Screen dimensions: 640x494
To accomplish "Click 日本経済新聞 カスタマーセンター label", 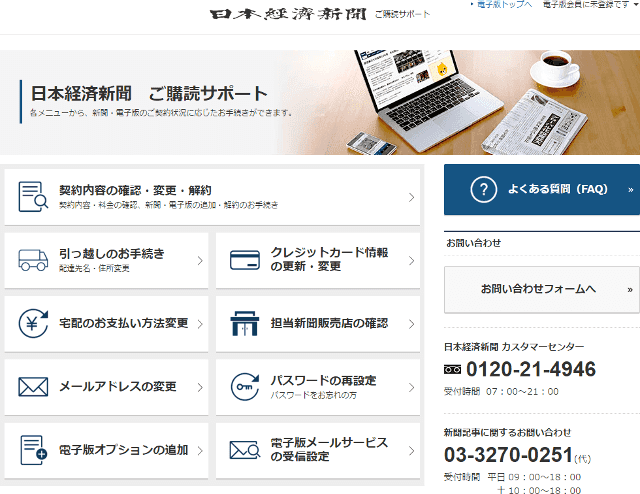I will click(x=514, y=347).
